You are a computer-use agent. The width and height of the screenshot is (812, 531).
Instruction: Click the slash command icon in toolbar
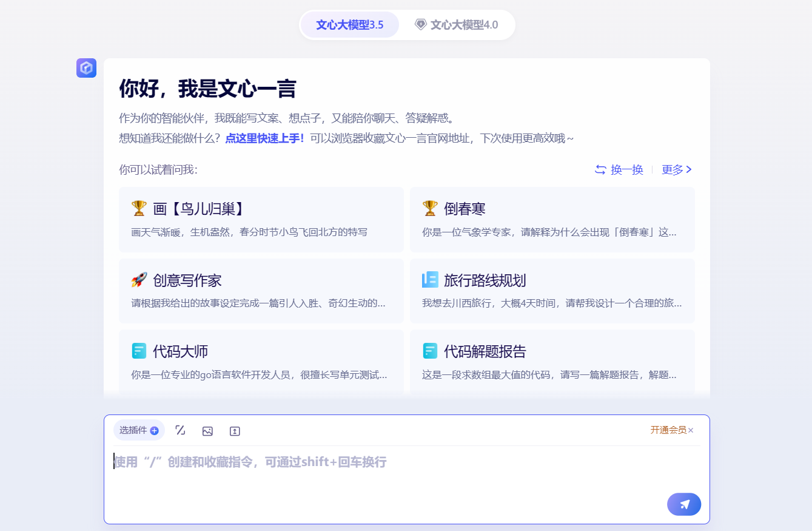tap(180, 430)
